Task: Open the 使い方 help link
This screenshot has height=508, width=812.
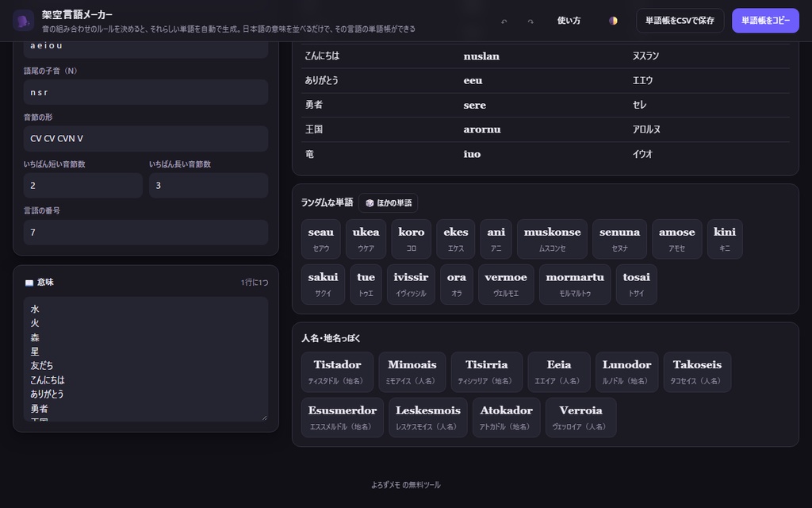Action: 569,21
